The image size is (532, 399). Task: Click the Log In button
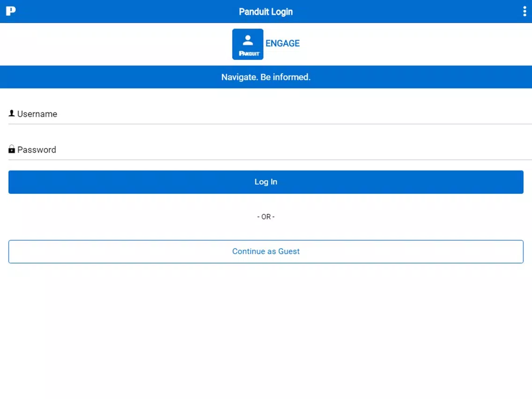click(x=266, y=182)
